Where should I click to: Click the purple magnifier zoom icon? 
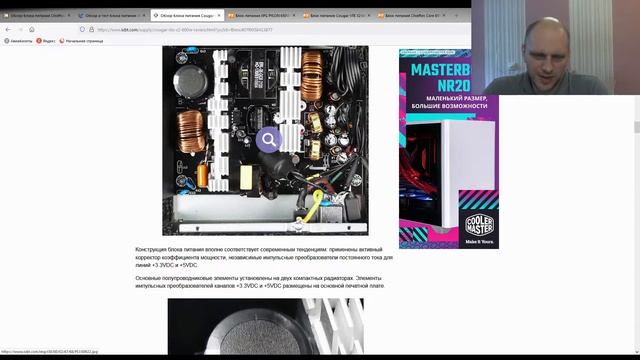pyautogui.click(x=269, y=140)
